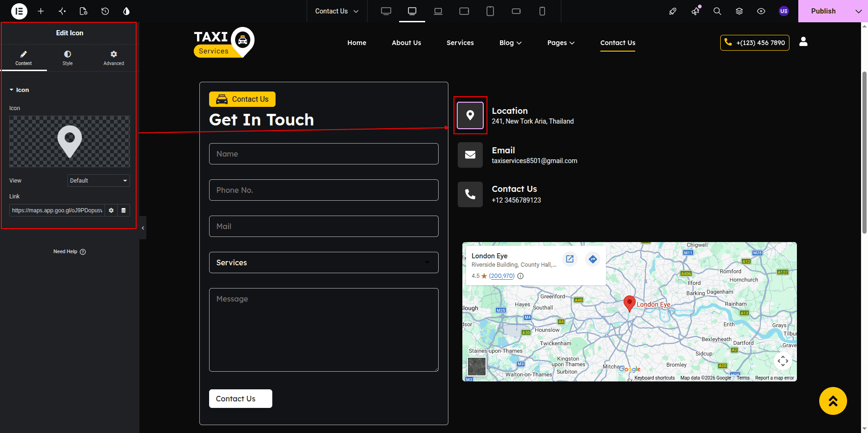Expand the Publish options arrow
Image resolution: width=868 pixels, height=433 pixels.
tap(858, 11)
